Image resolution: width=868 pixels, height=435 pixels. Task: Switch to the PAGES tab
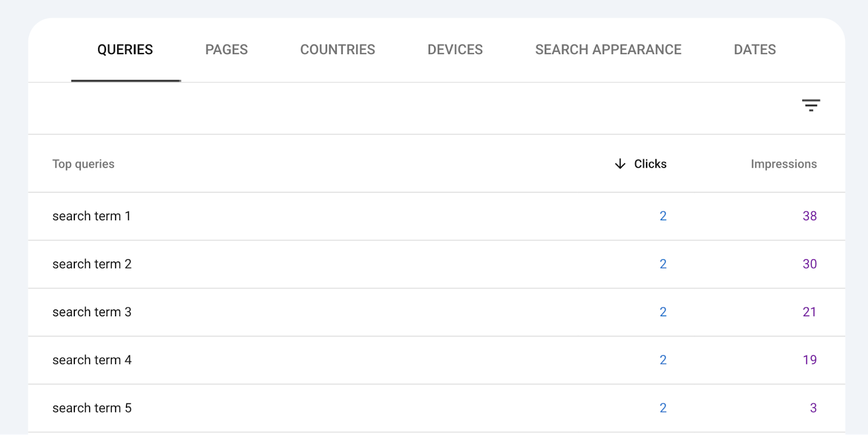(226, 49)
